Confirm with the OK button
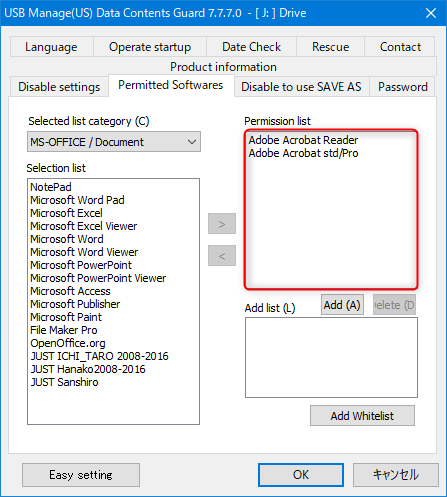 pyautogui.click(x=301, y=475)
